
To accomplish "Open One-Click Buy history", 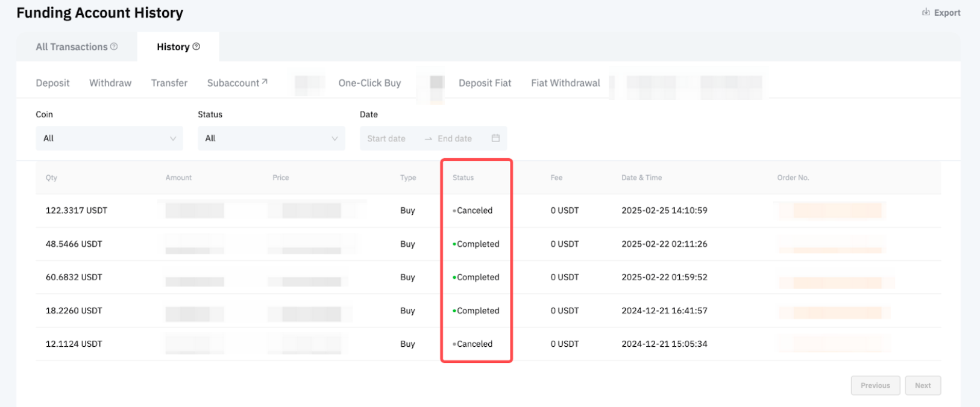I will 369,83.
